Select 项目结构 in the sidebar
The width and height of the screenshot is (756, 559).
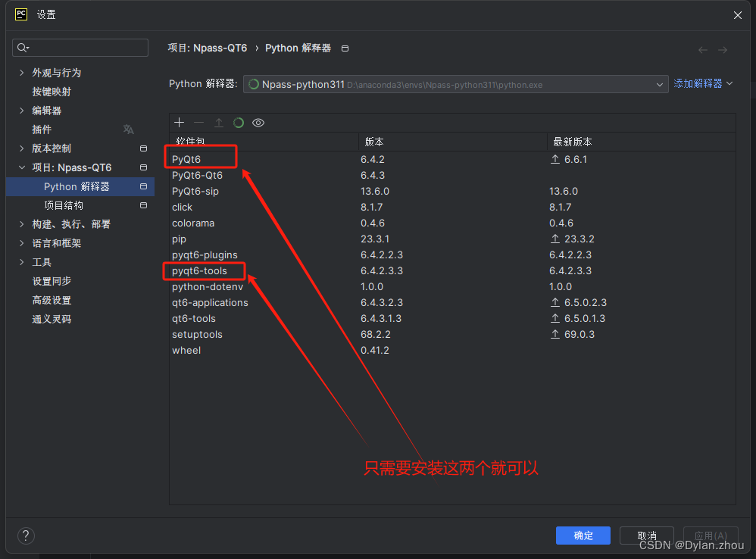(65, 205)
